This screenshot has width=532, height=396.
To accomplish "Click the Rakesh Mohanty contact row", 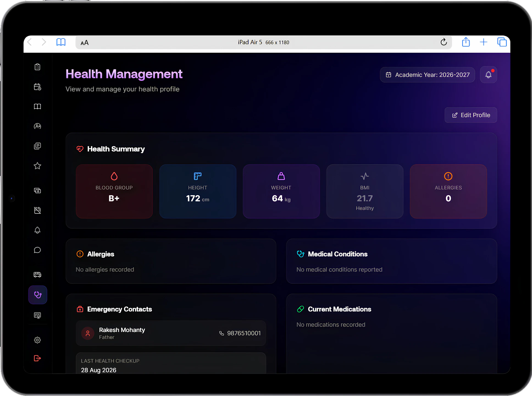I will 171,333.
